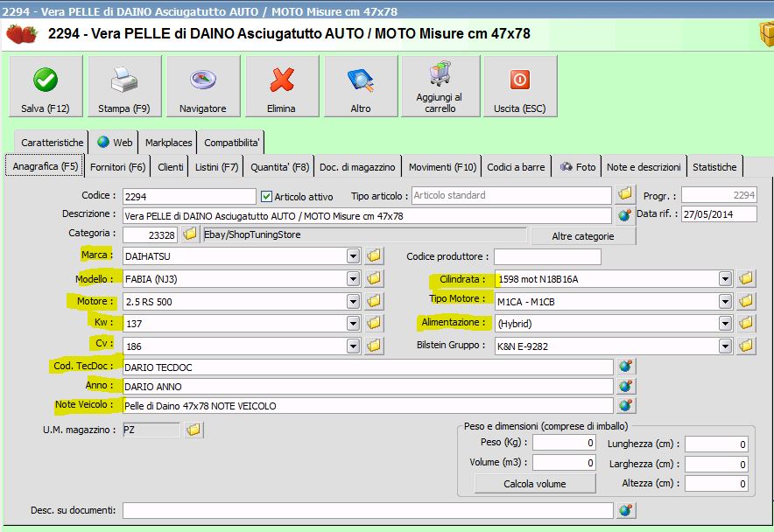Expand the Cv 186 dropdown arrow
The height and width of the screenshot is (532, 774).
[x=353, y=346]
